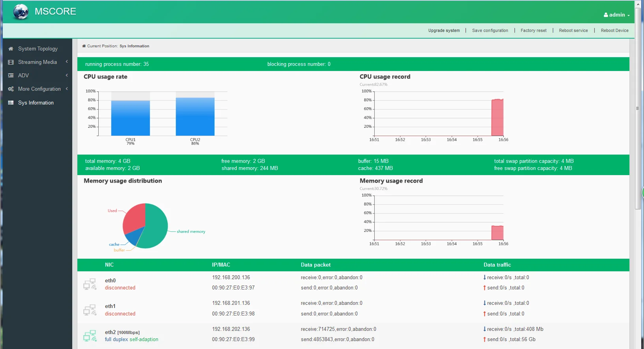Click the MSCORE globe logo
Image resolution: width=644 pixels, height=349 pixels.
pyautogui.click(x=21, y=12)
